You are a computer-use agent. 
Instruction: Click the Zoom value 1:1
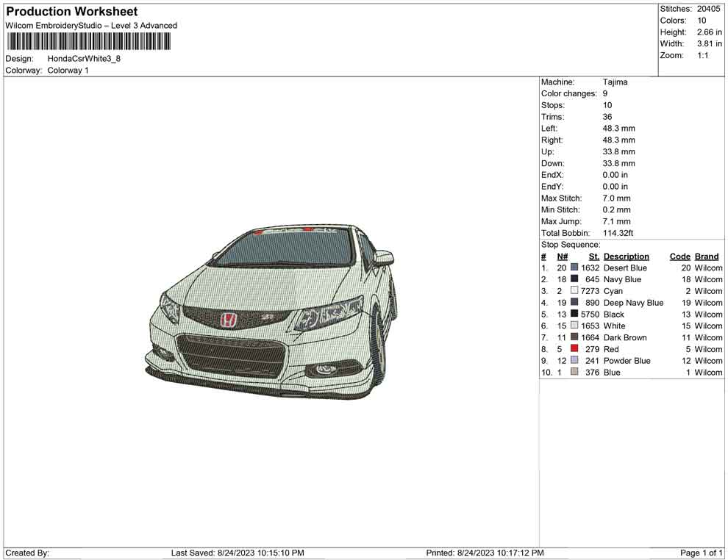coord(703,55)
